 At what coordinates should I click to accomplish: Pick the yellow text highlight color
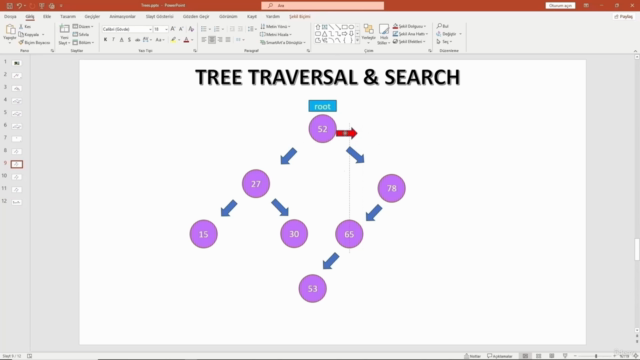click(x=173, y=40)
